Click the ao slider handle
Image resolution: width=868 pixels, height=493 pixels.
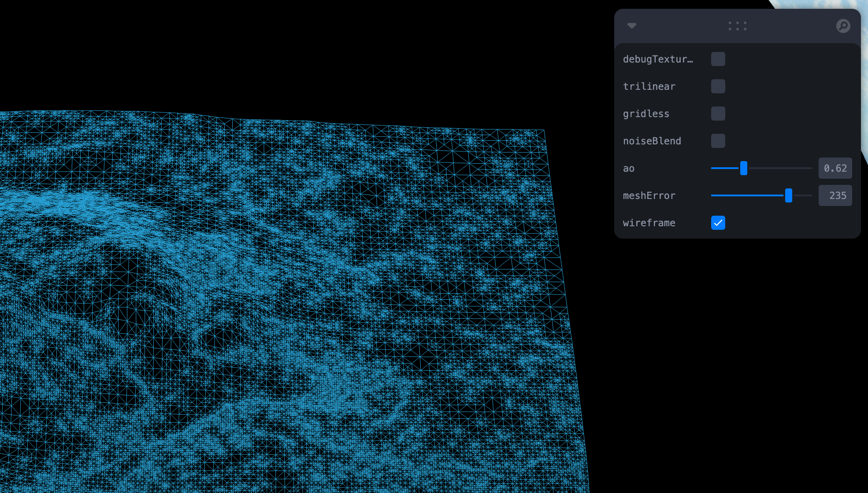click(x=744, y=168)
